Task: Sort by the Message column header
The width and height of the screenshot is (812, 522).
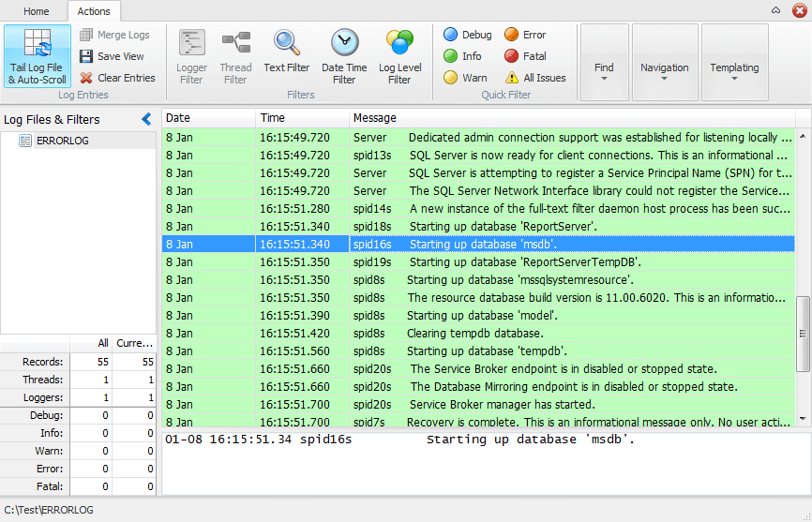Action: (572, 118)
